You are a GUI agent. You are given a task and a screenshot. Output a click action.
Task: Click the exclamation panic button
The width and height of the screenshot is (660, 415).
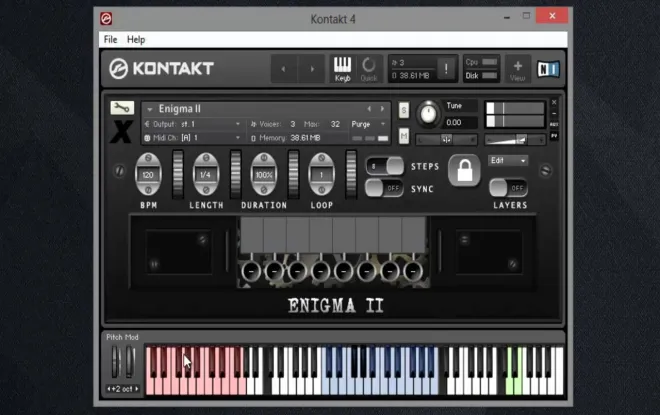click(x=446, y=69)
